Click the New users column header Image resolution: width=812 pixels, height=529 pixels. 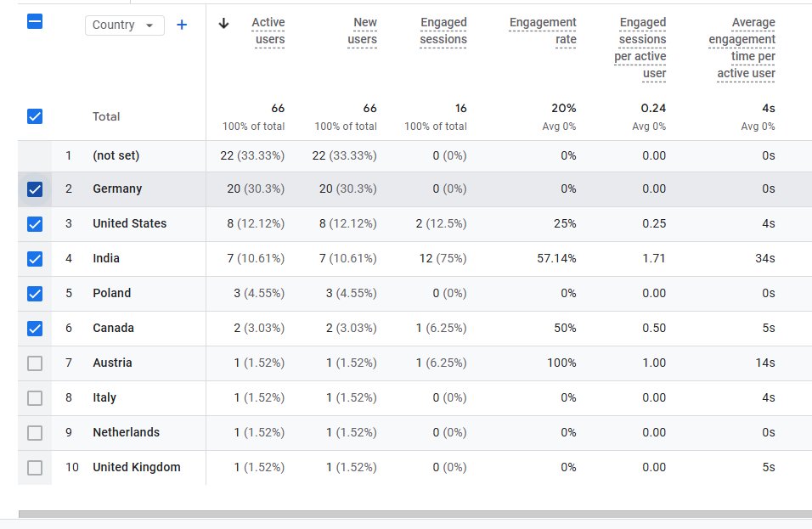(363, 31)
